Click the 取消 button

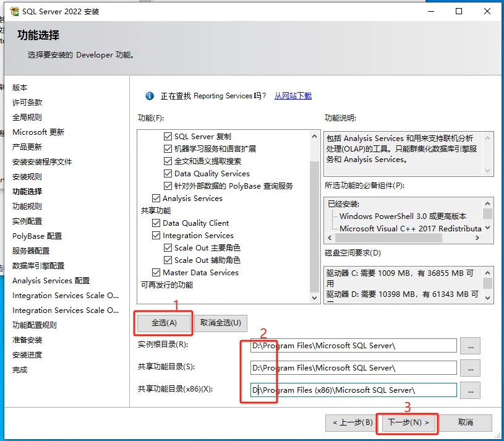pos(466,422)
